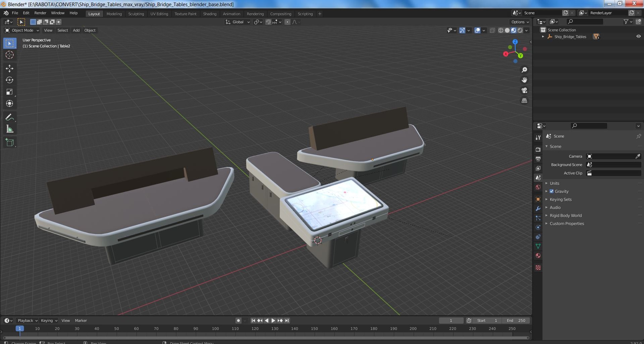Viewport: 644px width, 344px height.
Task: Expand the Keying Sets panel
Action: [x=560, y=199]
